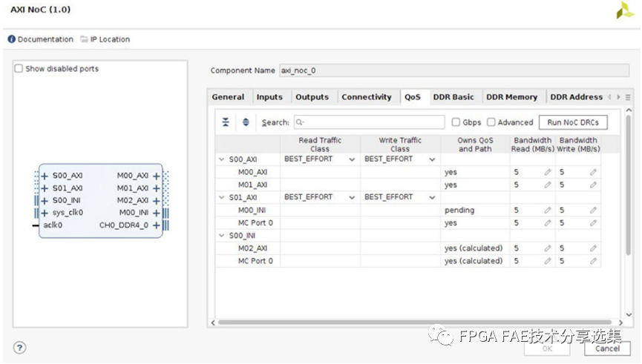Open S01_AXI Write Traffic Class dropdown

click(432, 197)
